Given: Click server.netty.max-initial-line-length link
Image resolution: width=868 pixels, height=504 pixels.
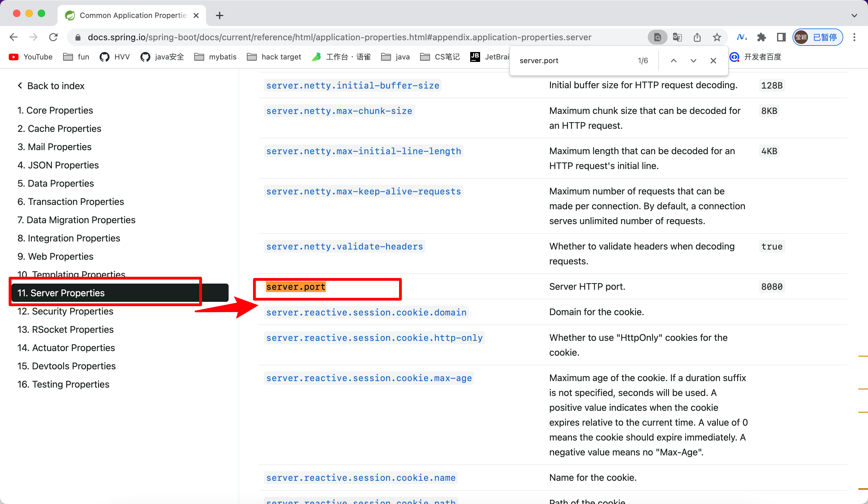Looking at the screenshot, I should click(363, 151).
